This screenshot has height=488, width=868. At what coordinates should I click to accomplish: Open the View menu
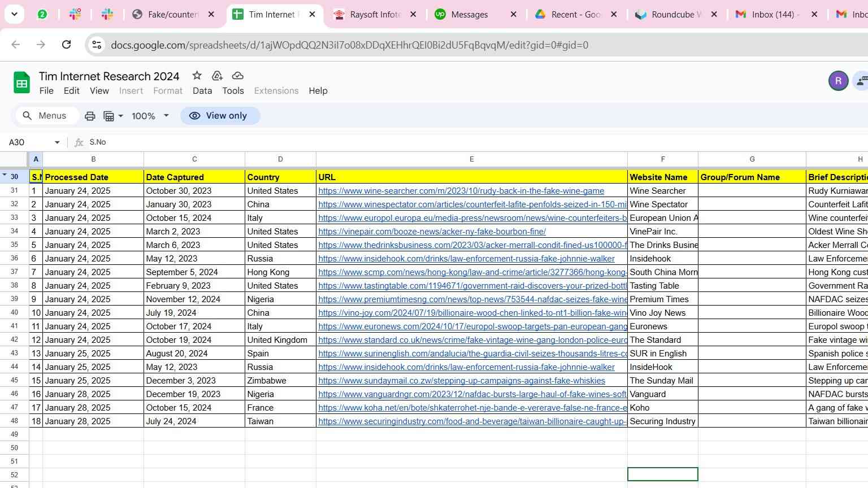pyautogui.click(x=99, y=91)
